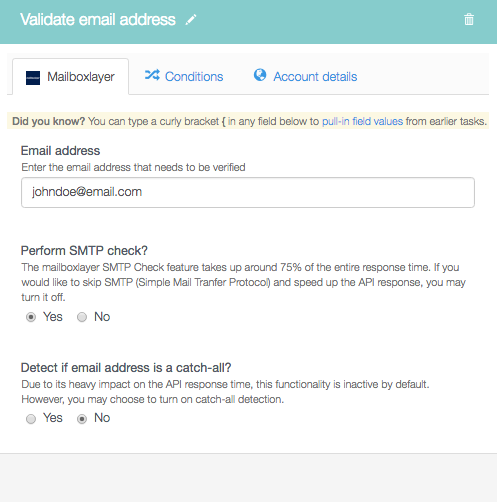Open the Account details tab
Viewport: 497px width, 502px height.
pos(305,77)
